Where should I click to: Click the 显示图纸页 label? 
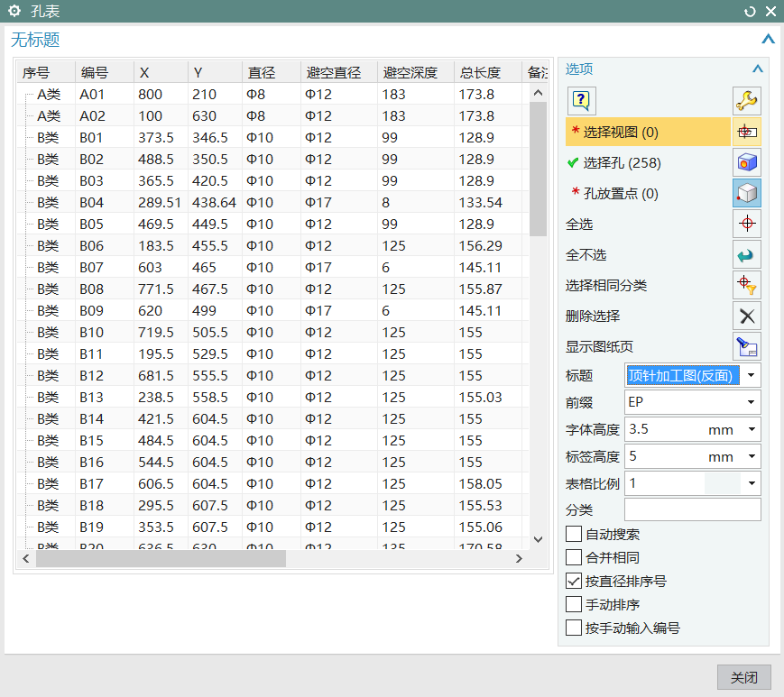click(x=599, y=346)
